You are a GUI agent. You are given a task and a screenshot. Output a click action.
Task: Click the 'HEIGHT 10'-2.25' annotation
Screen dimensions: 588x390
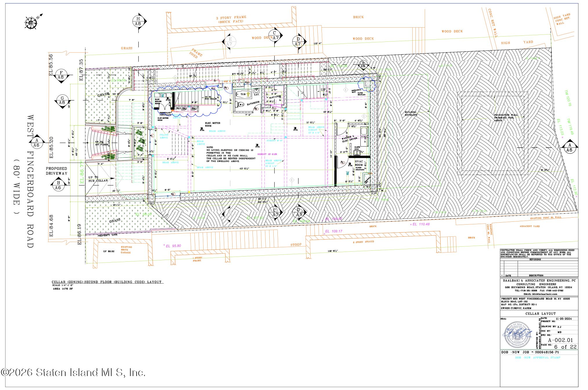267,154
